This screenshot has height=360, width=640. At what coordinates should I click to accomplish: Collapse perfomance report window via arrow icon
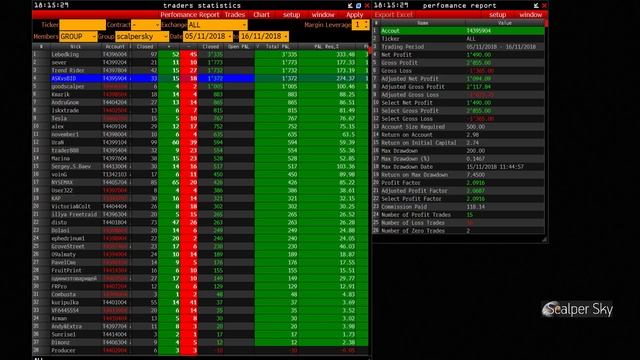pos(536,5)
